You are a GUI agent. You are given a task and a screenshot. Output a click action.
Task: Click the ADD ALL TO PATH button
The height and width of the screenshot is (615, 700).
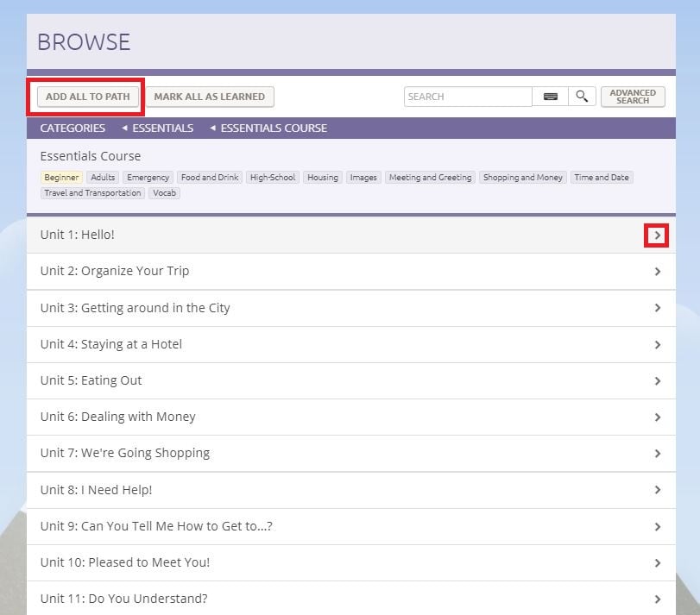pos(85,97)
